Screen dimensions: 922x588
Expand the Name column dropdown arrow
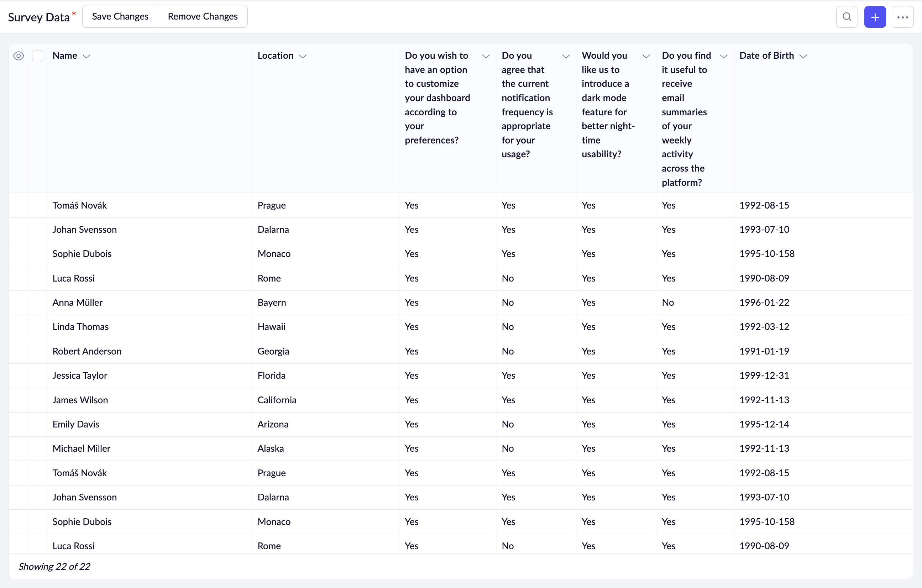tap(87, 56)
